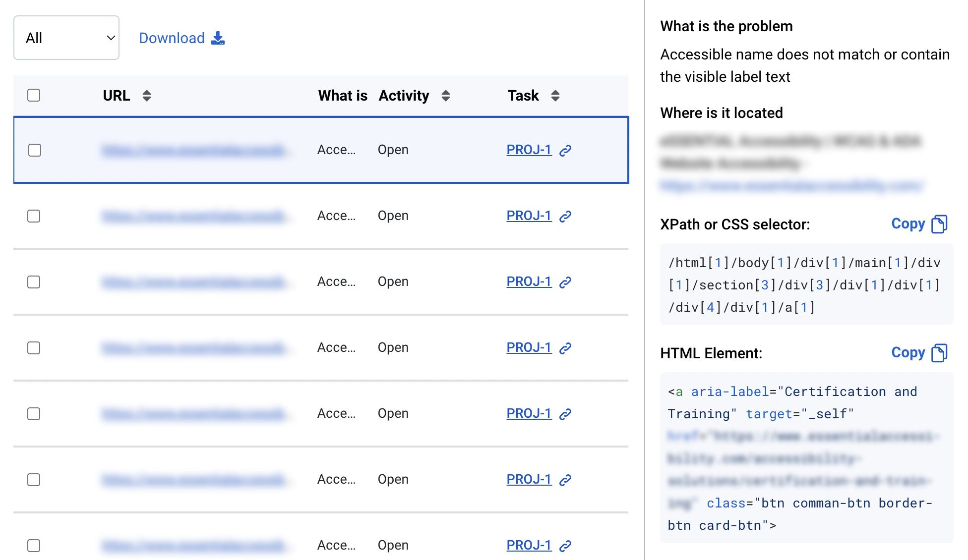Viewport: 968px width, 560px height.
Task: Open PROJ-1 link in fifth row
Action: click(529, 413)
